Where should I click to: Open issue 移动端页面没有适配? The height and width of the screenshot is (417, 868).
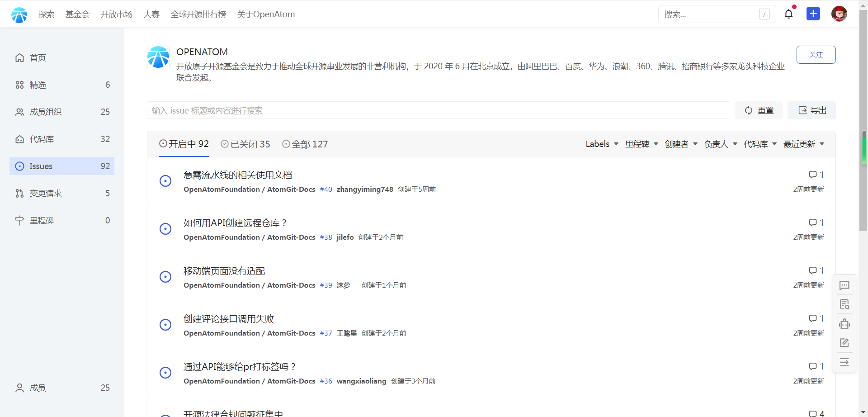(x=224, y=271)
